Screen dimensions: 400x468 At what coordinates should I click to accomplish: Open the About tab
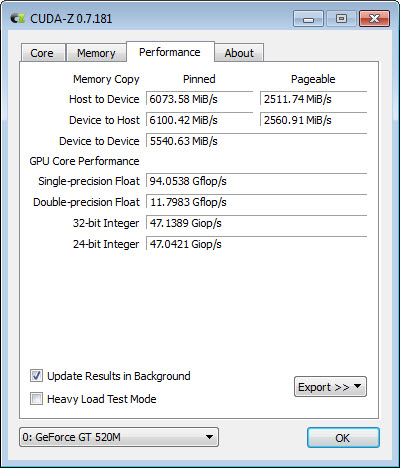239,53
